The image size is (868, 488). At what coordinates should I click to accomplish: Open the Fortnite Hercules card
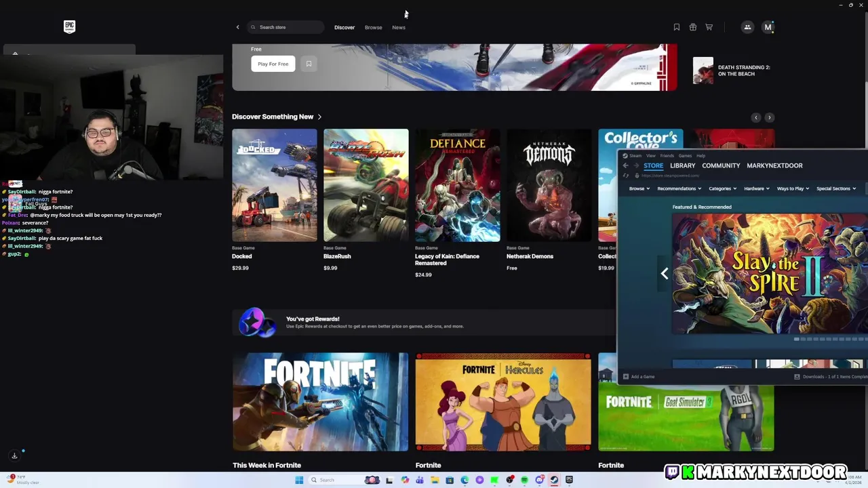click(x=503, y=401)
